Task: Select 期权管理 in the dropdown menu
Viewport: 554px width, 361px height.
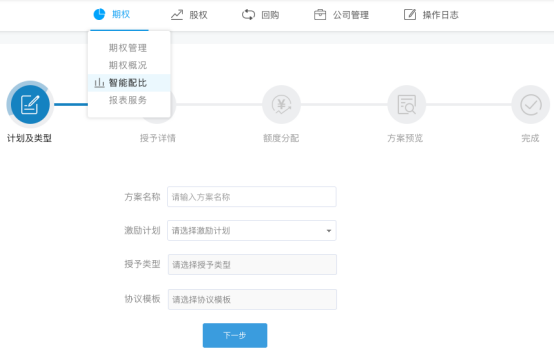Action: (x=129, y=48)
